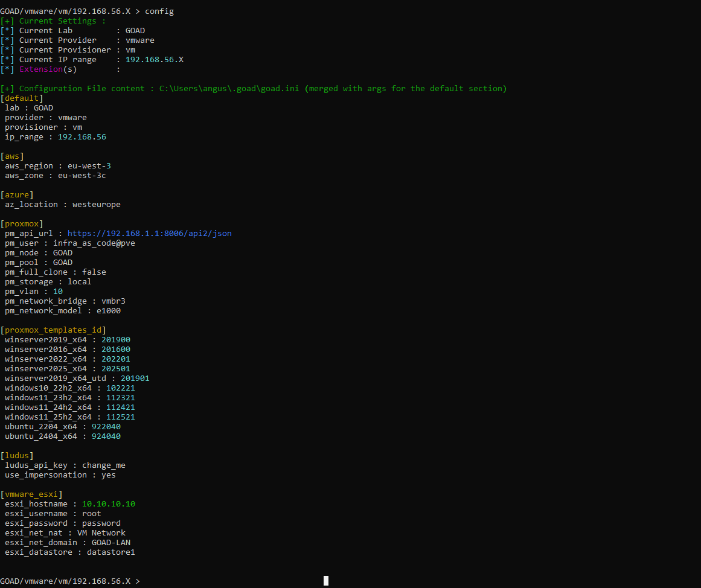The image size is (701, 588).
Task: Click 'windows11_25h2_x64 : 112521' line
Action: click(x=70, y=417)
